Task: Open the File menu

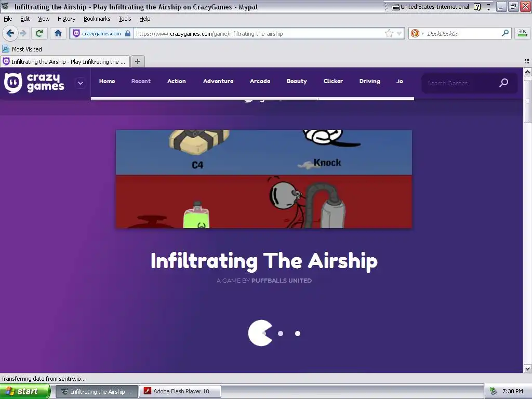Action: click(8, 19)
